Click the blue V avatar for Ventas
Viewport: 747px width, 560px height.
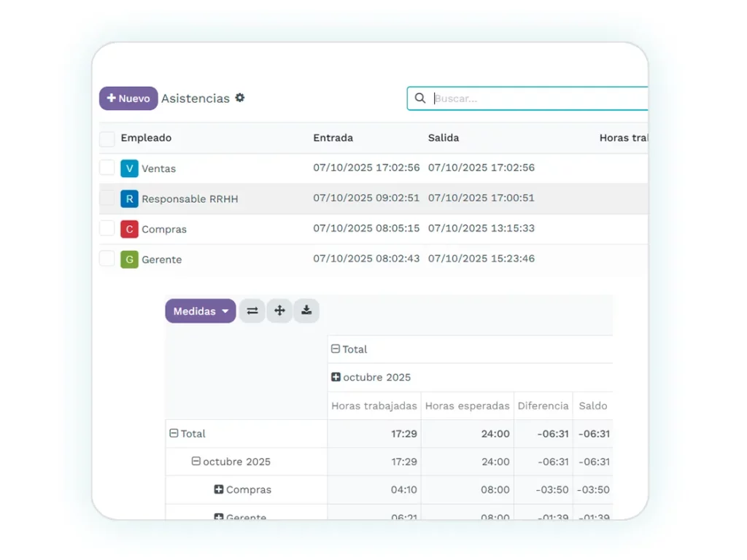(x=129, y=168)
